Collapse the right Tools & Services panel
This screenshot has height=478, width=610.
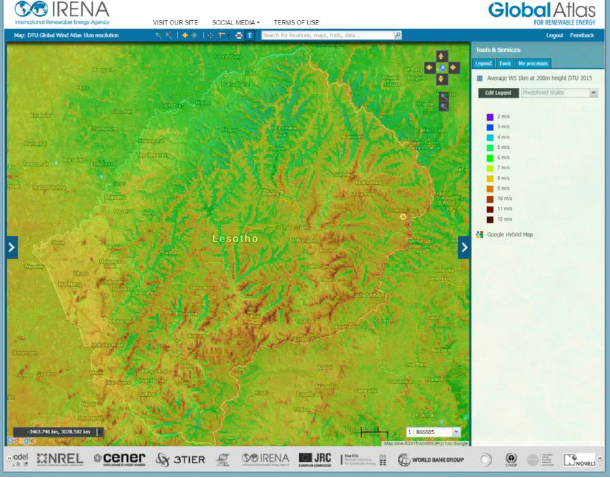[x=464, y=247]
